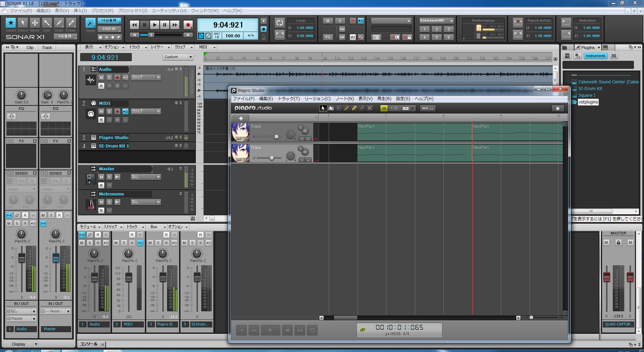Click the SONAR transport Play button
The width and height of the screenshot is (644, 352).
point(154,25)
